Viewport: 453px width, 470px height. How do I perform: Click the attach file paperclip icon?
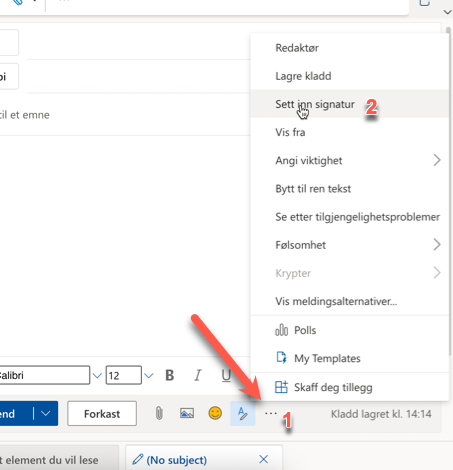pyautogui.click(x=159, y=414)
